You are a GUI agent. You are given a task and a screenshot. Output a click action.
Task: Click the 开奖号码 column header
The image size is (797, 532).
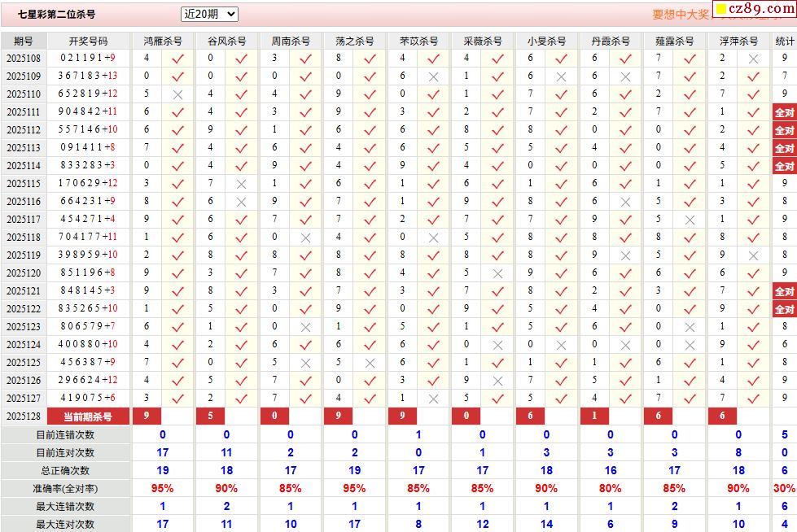88,41
